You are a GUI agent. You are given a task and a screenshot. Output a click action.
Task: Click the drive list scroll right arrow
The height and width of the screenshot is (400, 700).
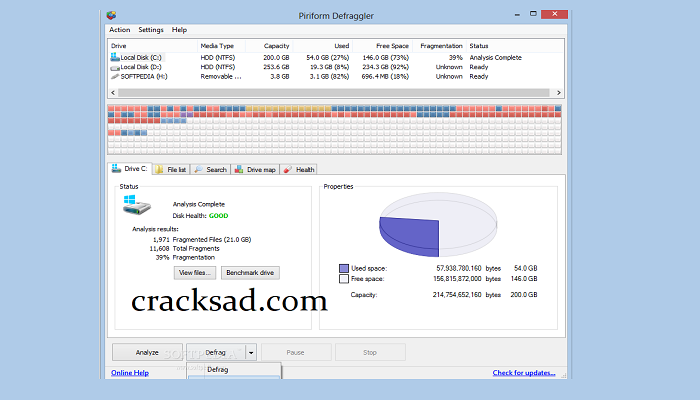click(x=558, y=93)
